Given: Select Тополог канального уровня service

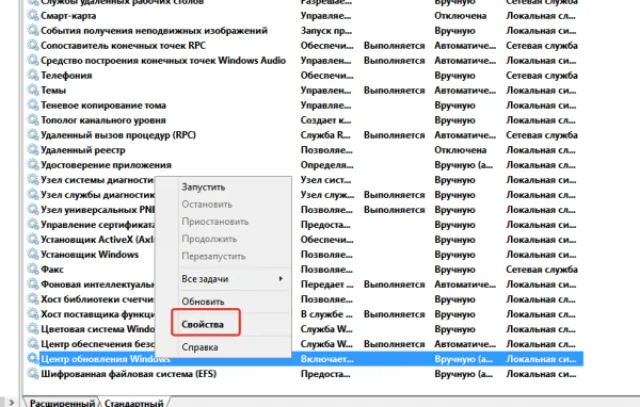Looking at the screenshot, I should point(103,120).
